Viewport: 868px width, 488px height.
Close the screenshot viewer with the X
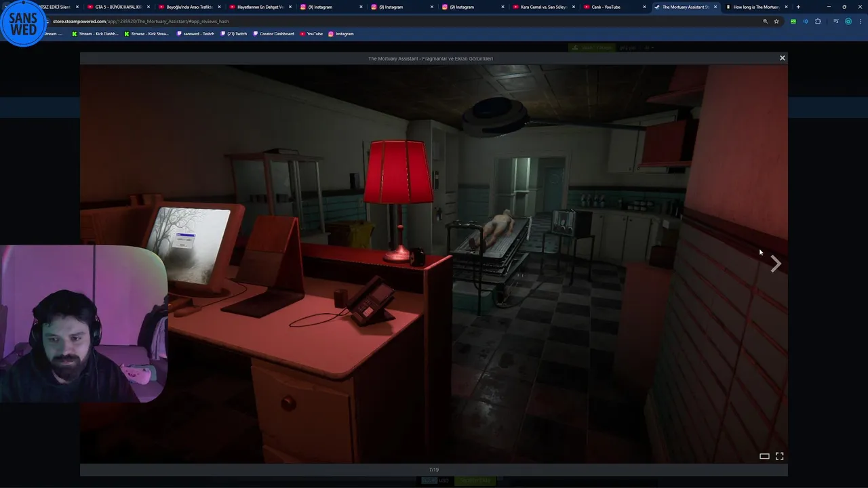[x=782, y=58]
